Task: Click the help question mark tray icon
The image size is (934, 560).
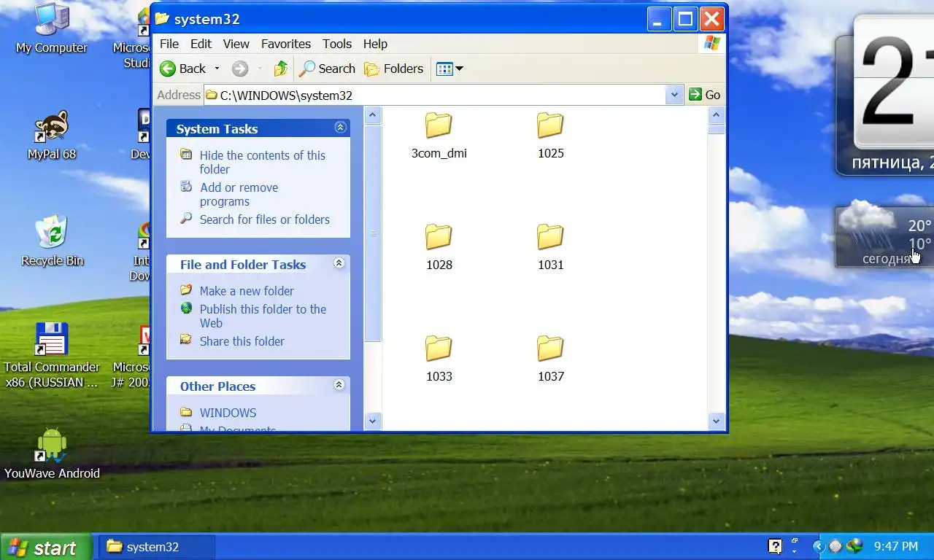Action: [775, 546]
